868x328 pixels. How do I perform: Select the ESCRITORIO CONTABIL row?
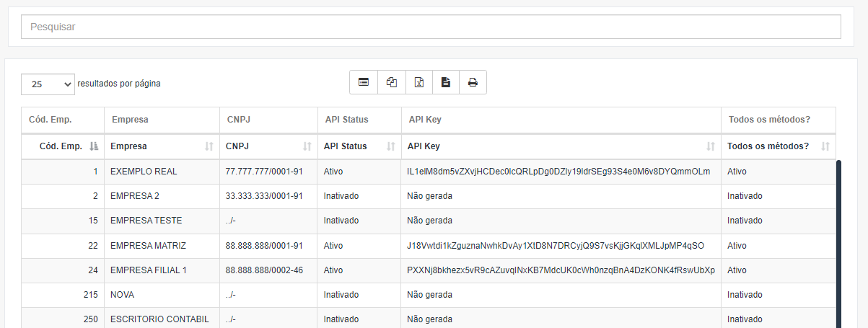pos(428,318)
